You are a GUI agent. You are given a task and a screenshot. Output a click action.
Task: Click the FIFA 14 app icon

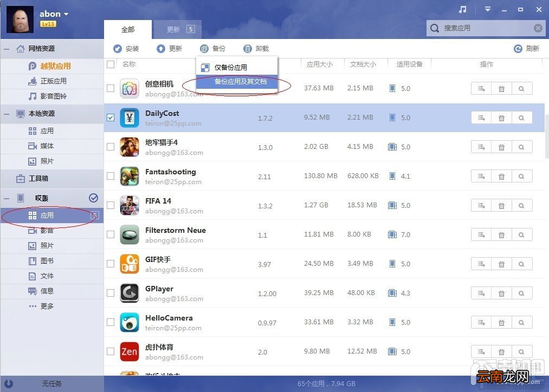[x=130, y=205]
